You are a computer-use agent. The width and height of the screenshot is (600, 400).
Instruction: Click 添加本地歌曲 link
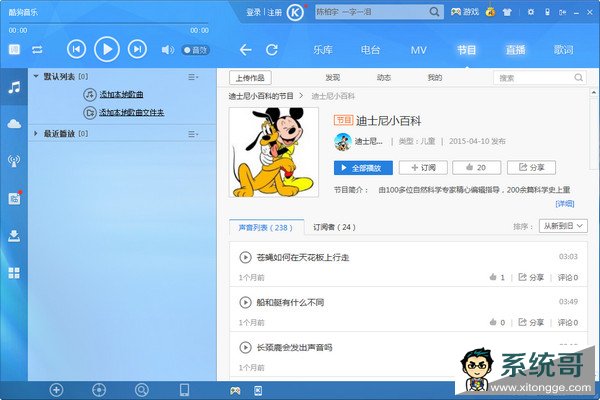(121, 94)
